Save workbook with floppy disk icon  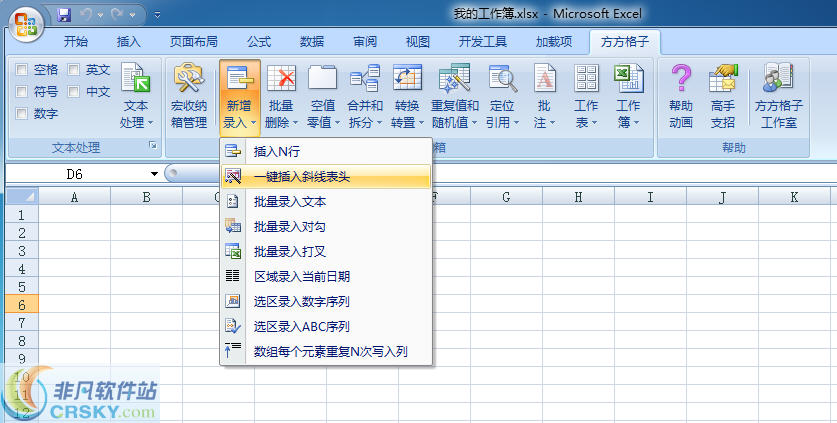64,15
